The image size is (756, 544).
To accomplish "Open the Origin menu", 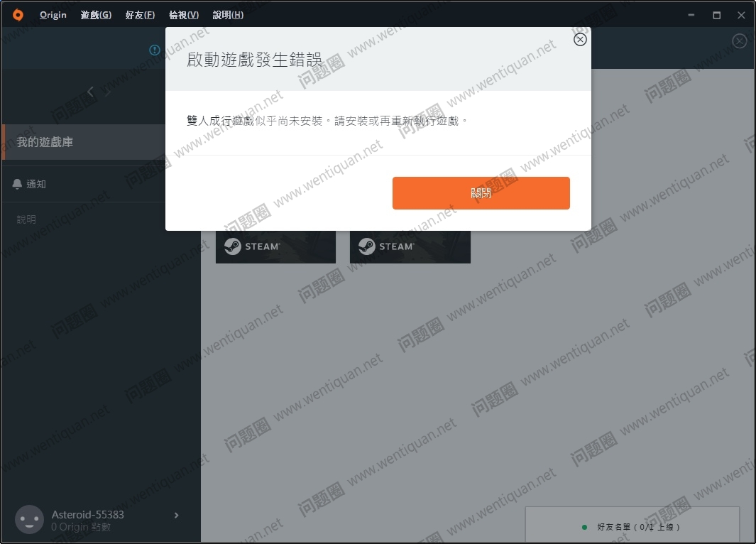I will coord(53,15).
